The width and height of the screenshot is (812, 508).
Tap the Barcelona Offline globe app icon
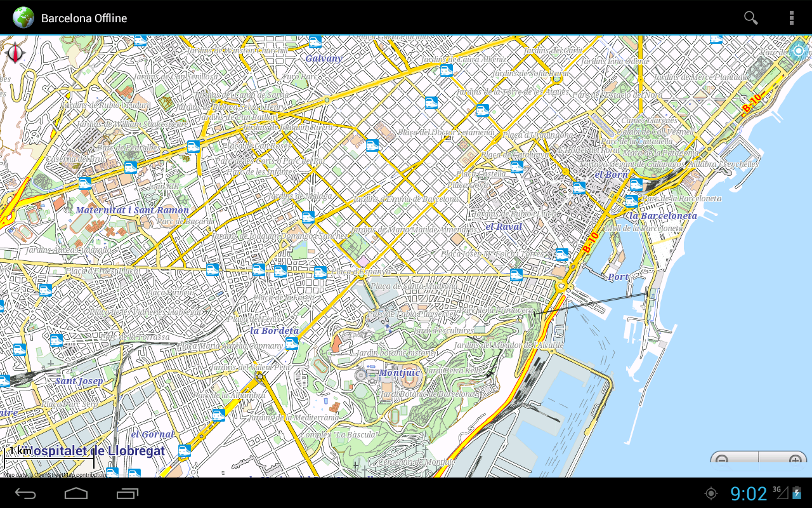(23, 18)
